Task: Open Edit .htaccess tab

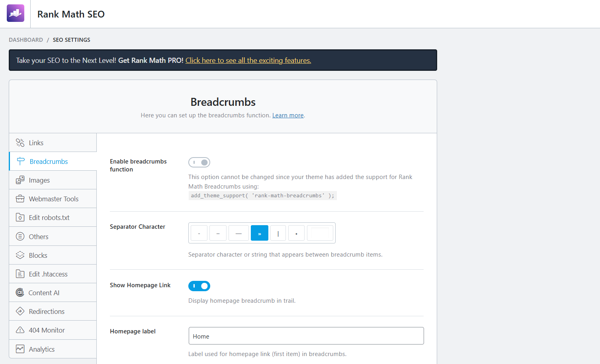Action: pos(53,274)
